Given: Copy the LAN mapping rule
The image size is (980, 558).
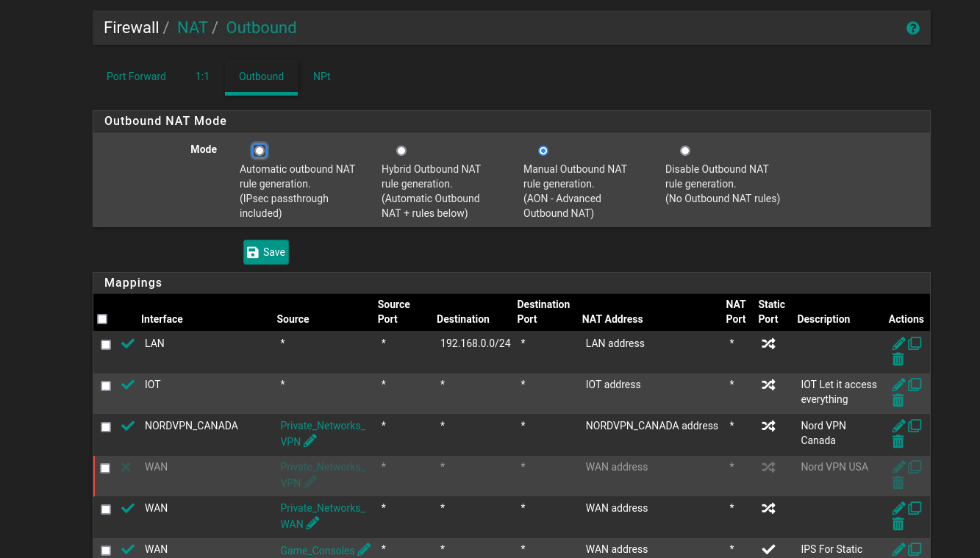Looking at the screenshot, I should point(915,343).
